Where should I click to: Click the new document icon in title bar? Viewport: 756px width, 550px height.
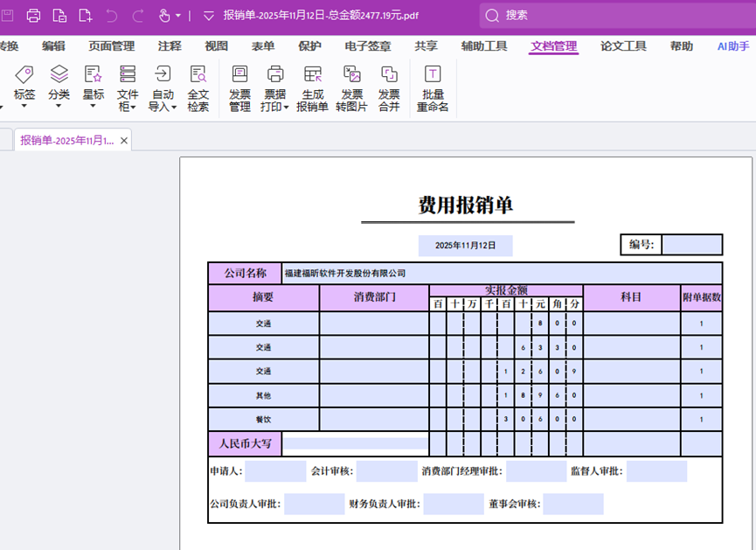point(85,15)
